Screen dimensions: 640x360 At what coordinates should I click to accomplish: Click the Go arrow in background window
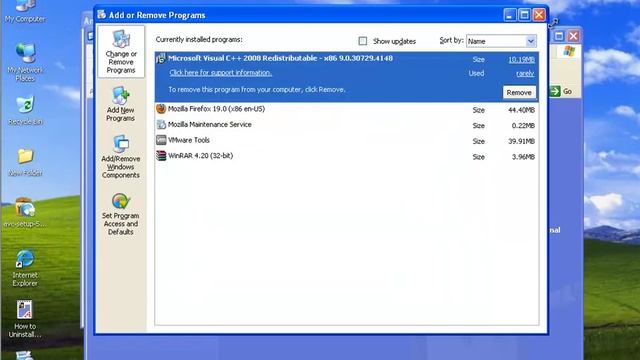(555, 91)
